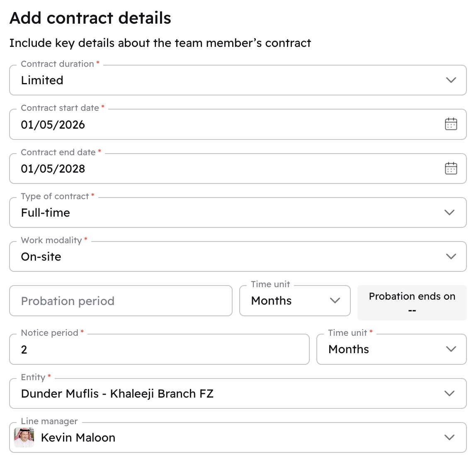
Task: Select the Full-time contract type value
Action: (x=46, y=213)
